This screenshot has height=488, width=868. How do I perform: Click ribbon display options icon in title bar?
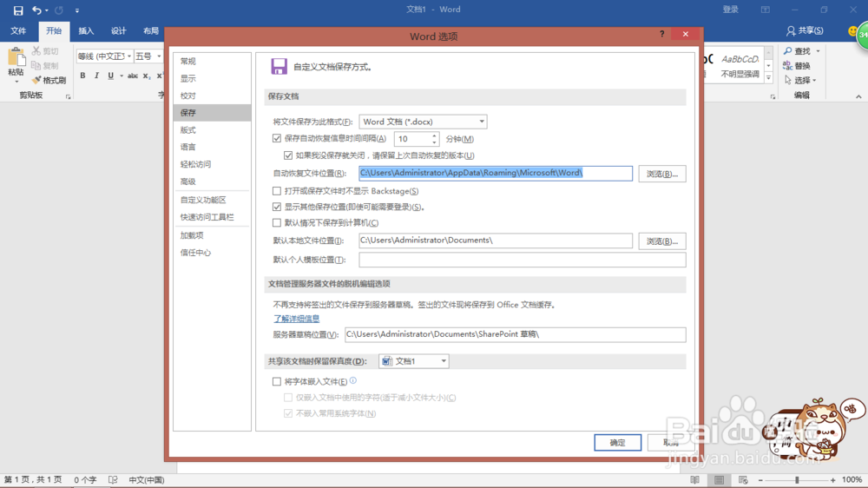(x=765, y=10)
